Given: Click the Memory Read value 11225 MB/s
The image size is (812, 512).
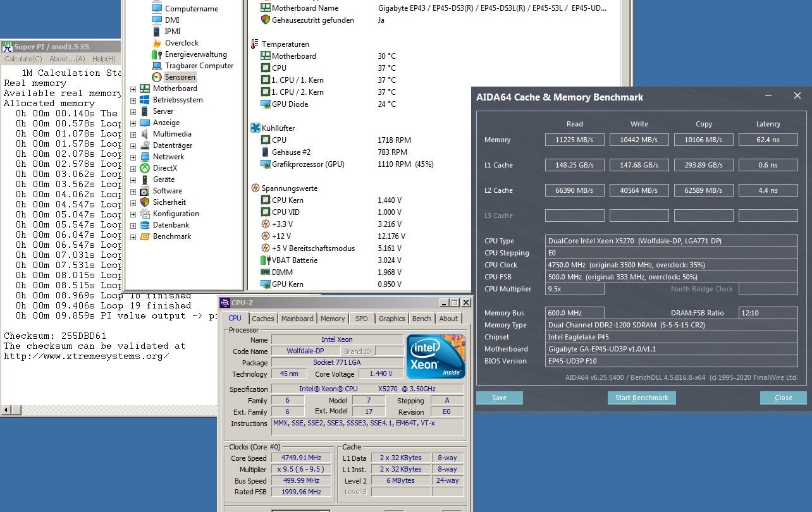Looking at the screenshot, I should click(575, 140).
